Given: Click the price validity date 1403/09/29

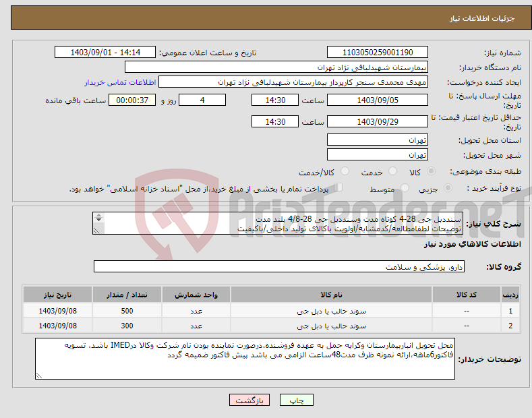Looking at the screenshot, I should (378, 121).
